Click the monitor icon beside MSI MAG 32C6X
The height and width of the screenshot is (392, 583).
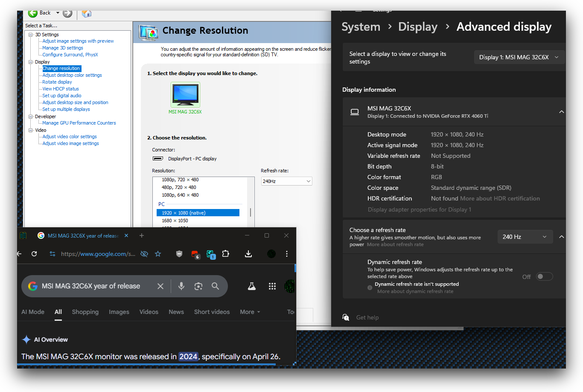355,112
